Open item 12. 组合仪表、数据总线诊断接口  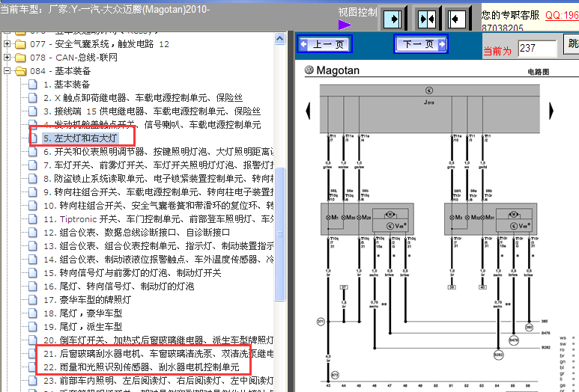pyautogui.click(x=136, y=233)
